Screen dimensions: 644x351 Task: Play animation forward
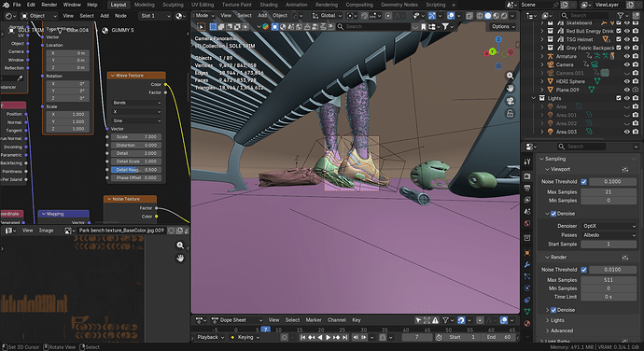pyautogui.click(x=328, y=337)
